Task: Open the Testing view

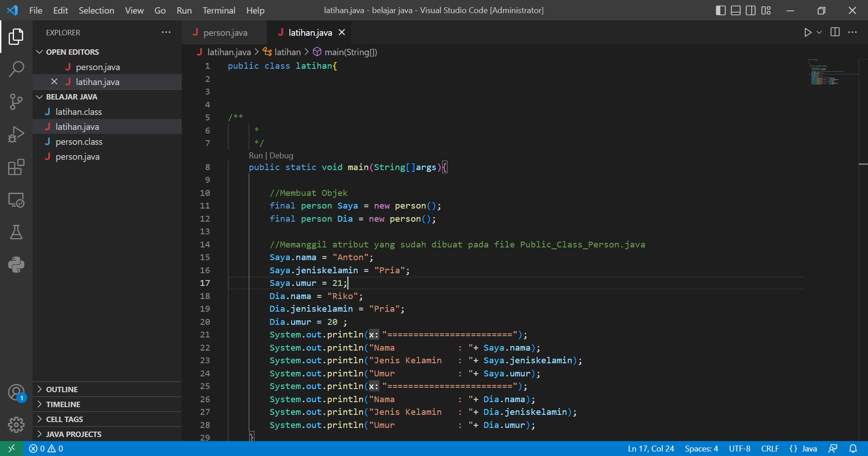Action: coord(16,232)
